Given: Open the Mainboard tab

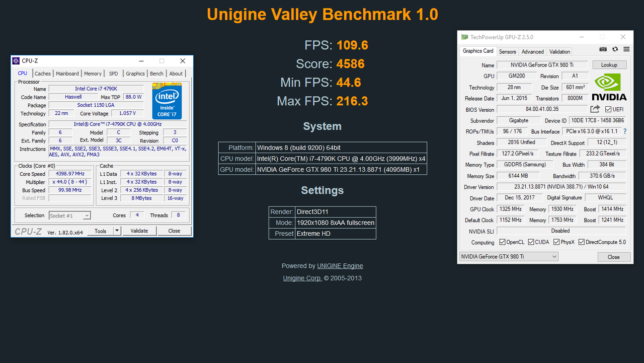Looking at the screenshot, I should click(x=67, y=74).
